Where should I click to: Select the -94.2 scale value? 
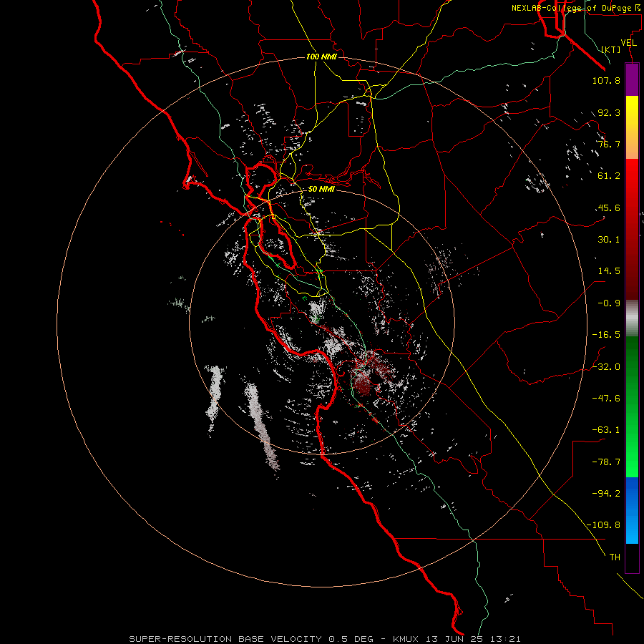coord(606,494)
